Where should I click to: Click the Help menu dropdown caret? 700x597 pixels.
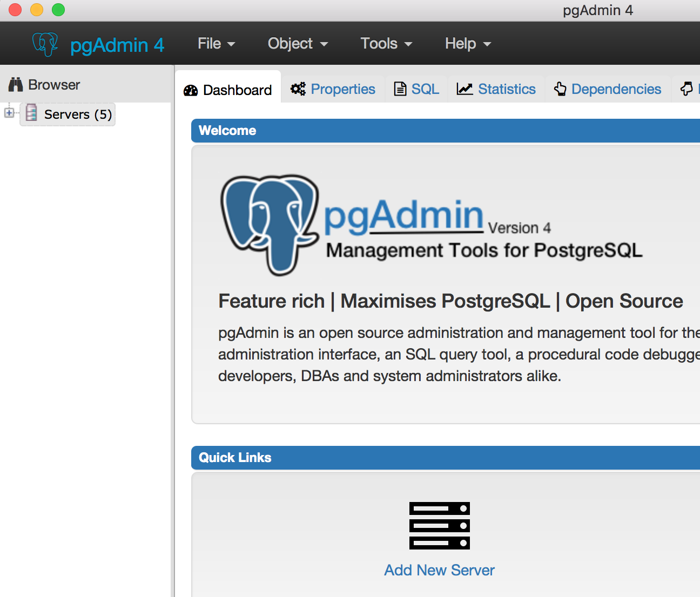487,44
